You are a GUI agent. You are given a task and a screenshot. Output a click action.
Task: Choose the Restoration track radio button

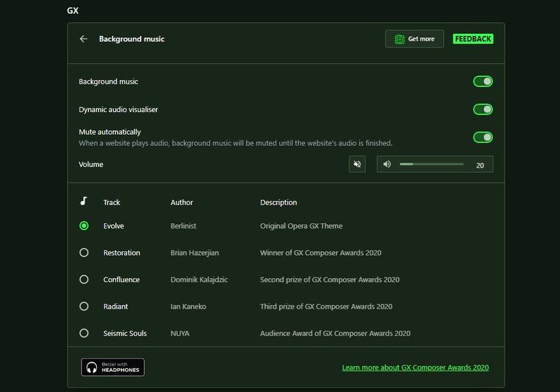click(x=84, y=252)
